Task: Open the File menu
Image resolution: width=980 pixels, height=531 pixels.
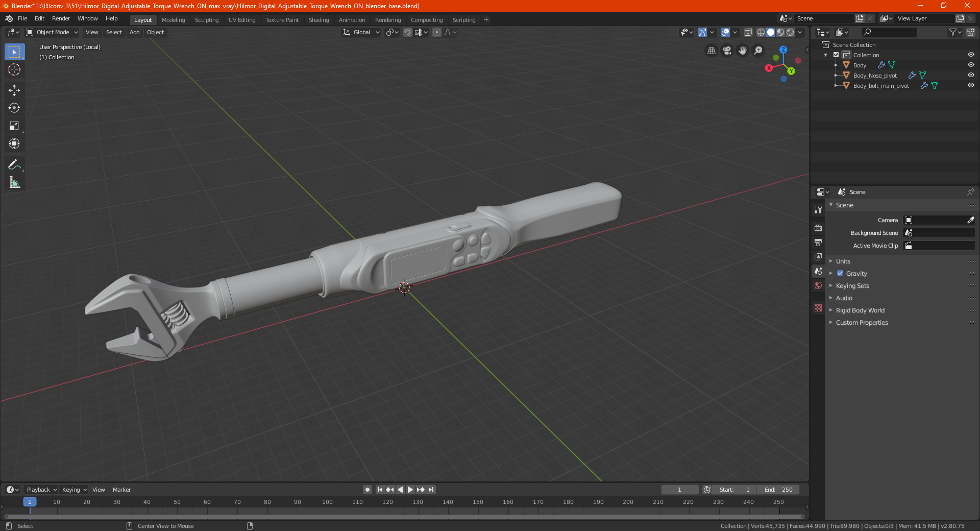Action: (22, 18)
